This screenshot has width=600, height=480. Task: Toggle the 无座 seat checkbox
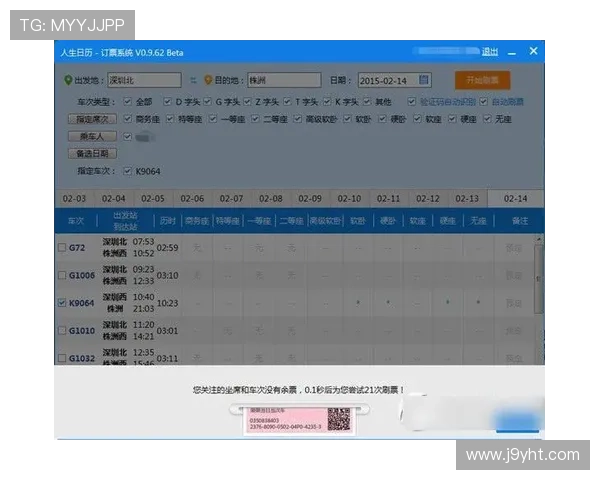487,119
